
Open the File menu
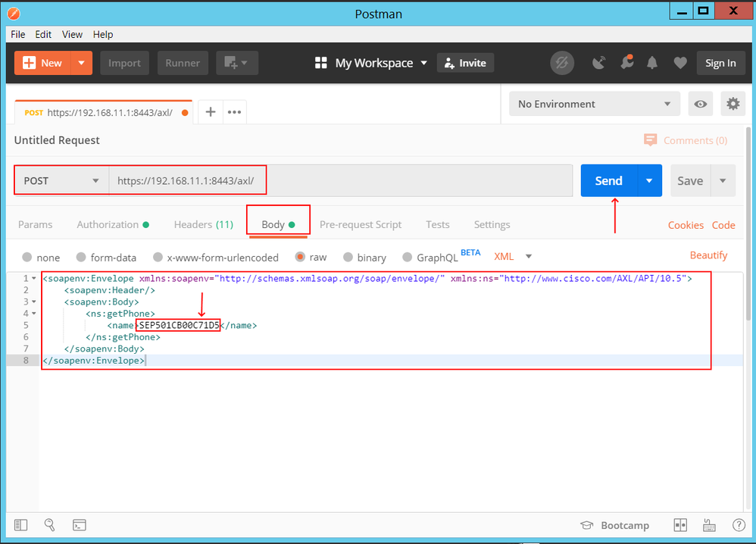(18, 34)
